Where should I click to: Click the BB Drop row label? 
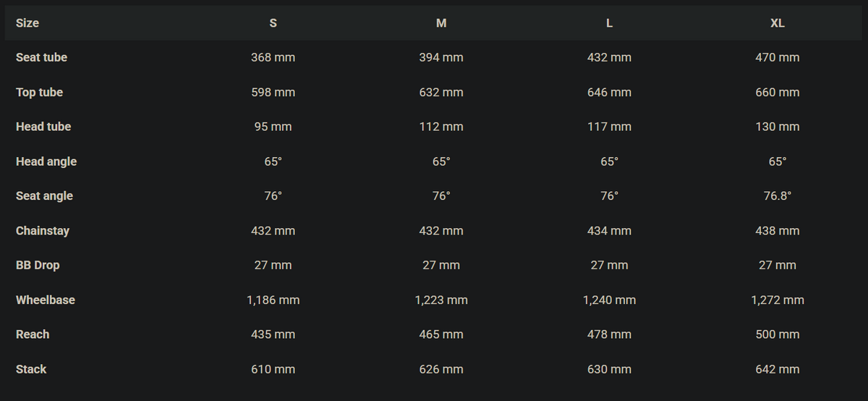tap(38, 265)
